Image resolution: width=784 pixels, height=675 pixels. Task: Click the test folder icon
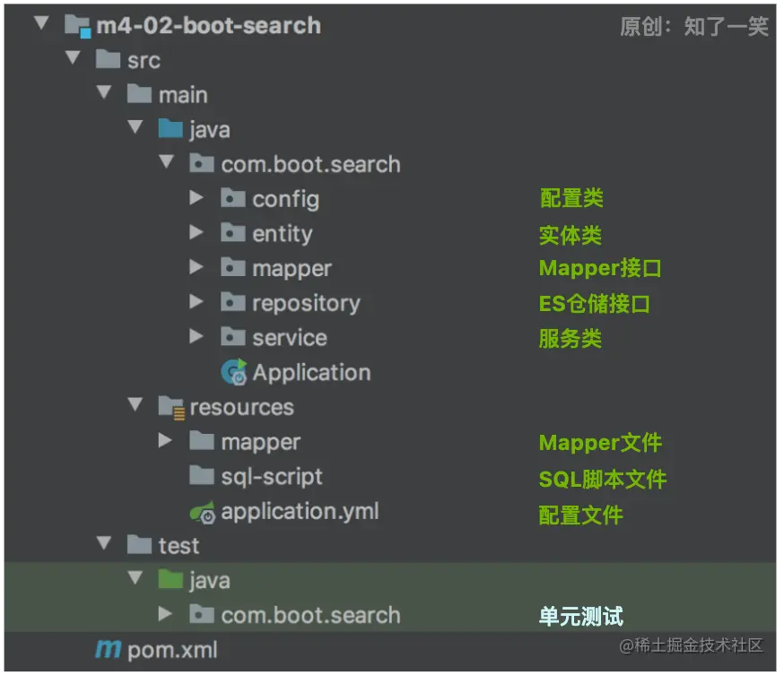(140, 545)
